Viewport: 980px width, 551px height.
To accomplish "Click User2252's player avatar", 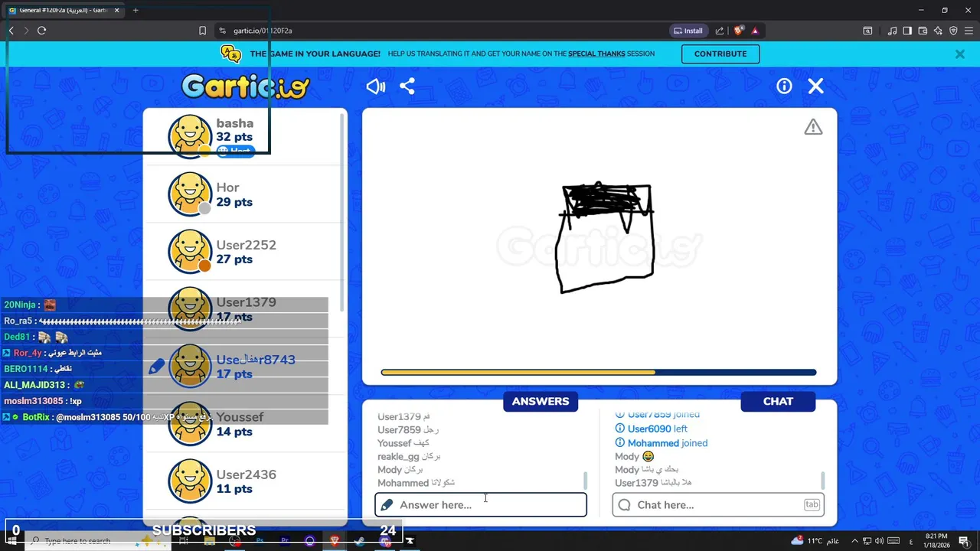I will 190,251.
